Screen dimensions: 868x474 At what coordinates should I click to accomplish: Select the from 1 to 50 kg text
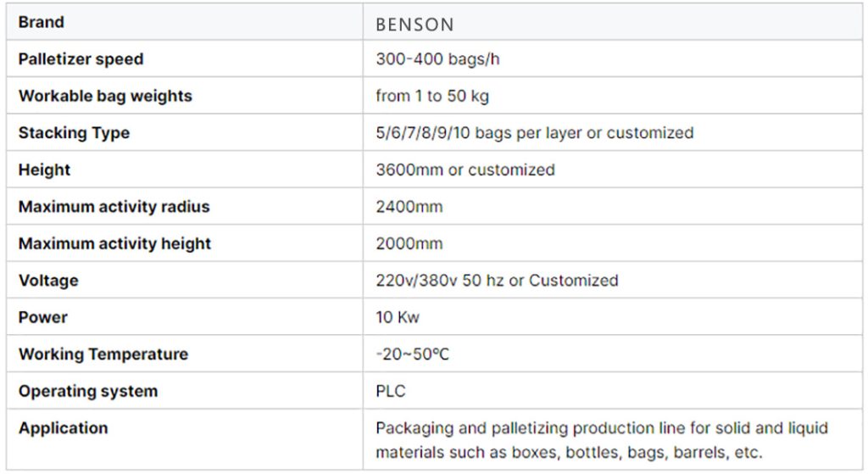pos(432,96)
